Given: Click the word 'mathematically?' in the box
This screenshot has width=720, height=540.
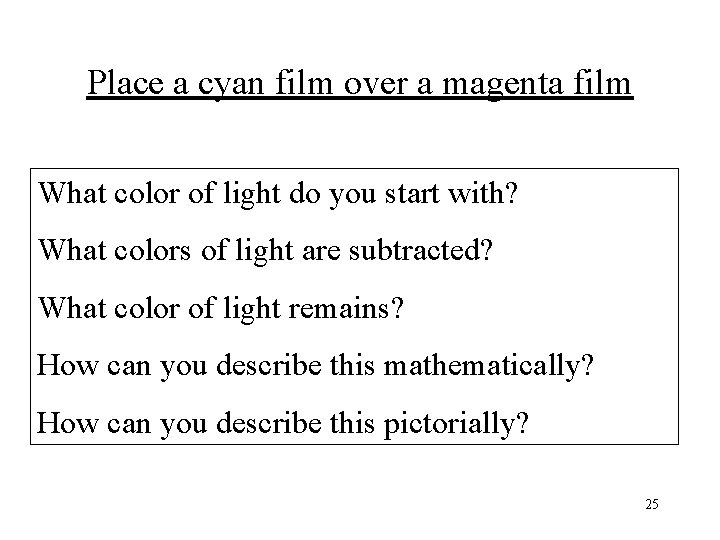Looking at the screenshot, I should click(489, 366).
